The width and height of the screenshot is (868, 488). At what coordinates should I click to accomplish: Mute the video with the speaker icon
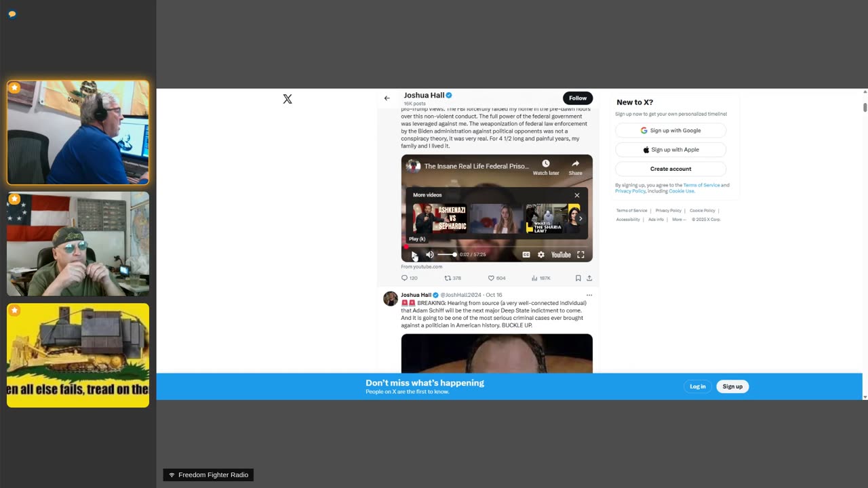(x=430, y=255)
